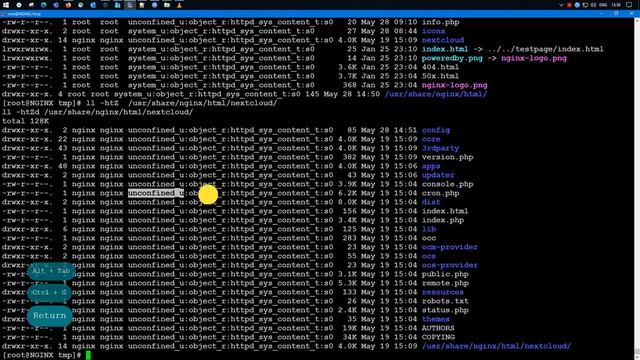
Task: Click the ocm-provider directory name
Action: point(449,247)
